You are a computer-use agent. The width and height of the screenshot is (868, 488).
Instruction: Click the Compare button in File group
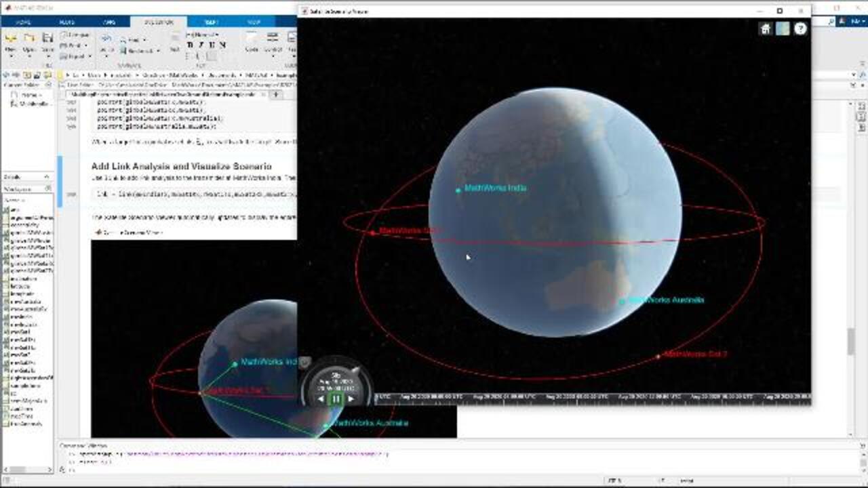click(75, 35)
